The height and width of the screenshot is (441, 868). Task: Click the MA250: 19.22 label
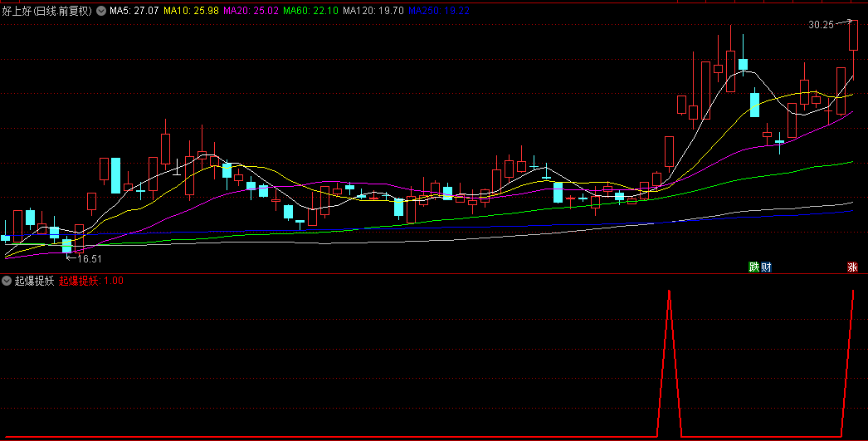pyautogui.click(x=439, y=11)
